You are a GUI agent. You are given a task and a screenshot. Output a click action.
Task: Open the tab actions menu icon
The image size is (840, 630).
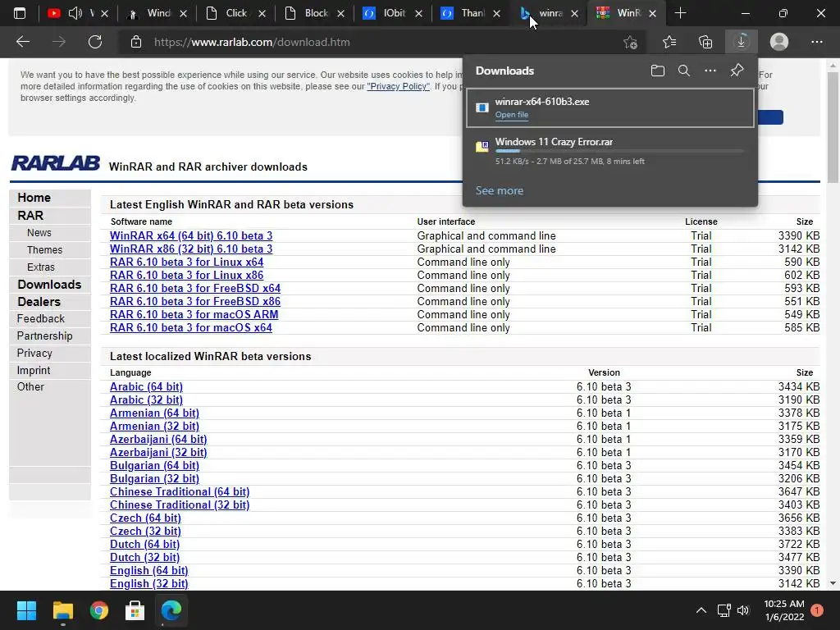pyautogui.click(x=20, y=13)
